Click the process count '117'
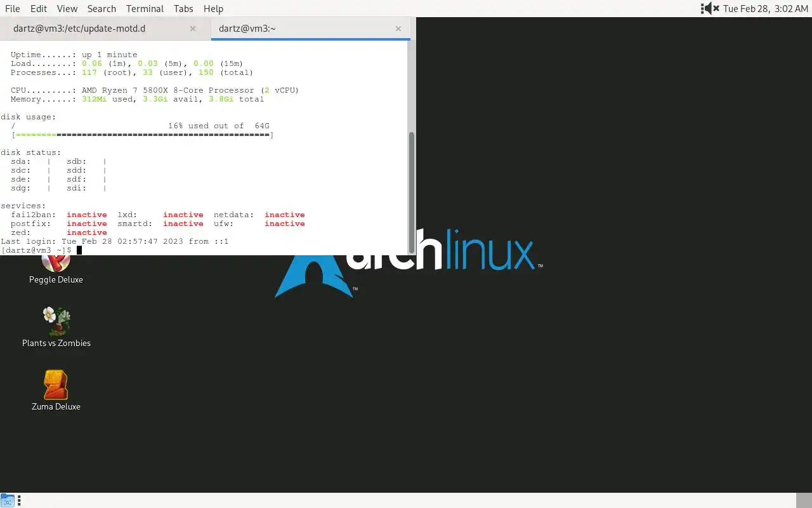Screen dimensions: 812x508 pos(89,72)
